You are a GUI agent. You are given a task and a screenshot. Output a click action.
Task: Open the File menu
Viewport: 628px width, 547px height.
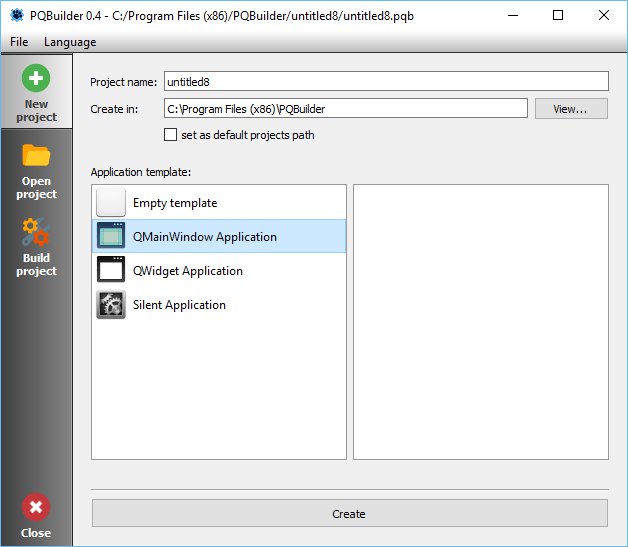point(19,42)
